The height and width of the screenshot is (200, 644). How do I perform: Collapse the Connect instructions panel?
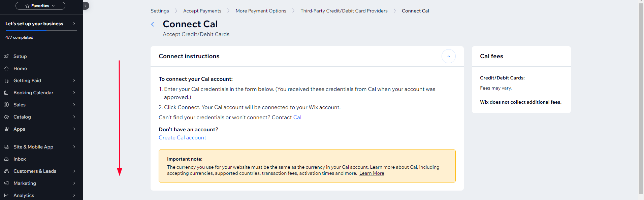[449, 56]
